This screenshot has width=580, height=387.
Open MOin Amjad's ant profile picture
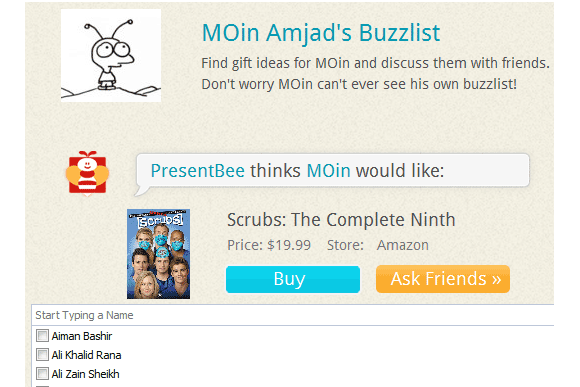(x=111, y=55)
